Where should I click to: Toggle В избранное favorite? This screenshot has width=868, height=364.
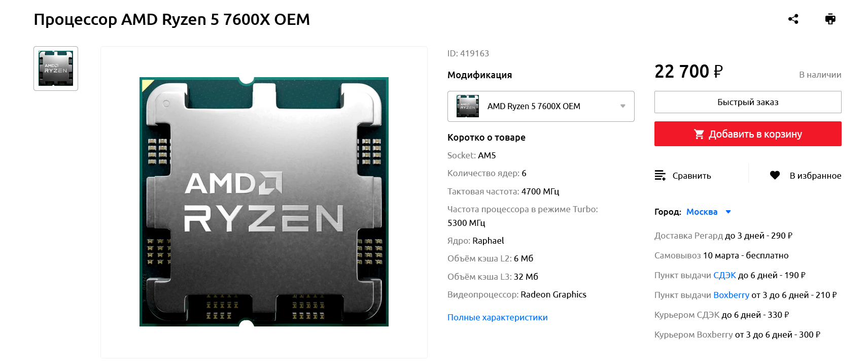coord(805,176)
